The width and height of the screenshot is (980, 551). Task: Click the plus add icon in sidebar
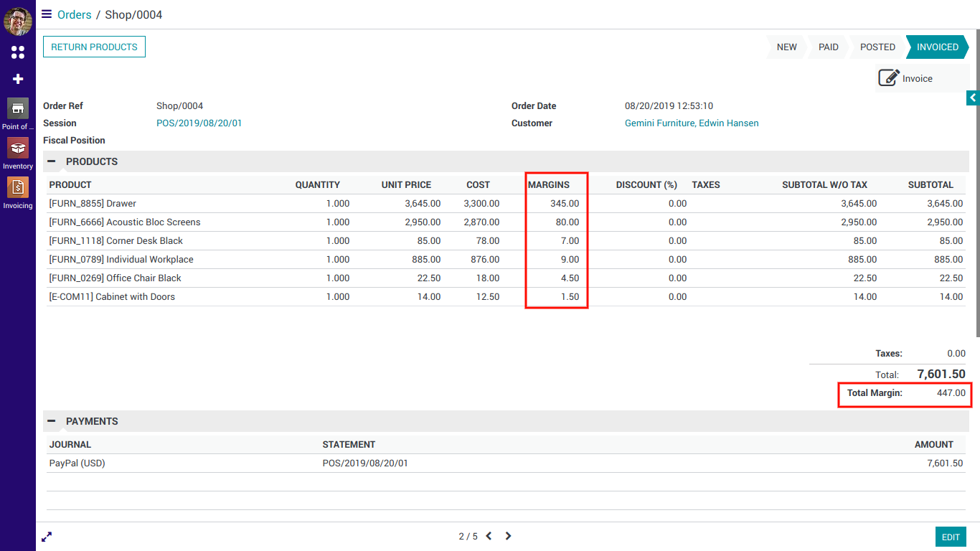[x=18, y=79]
